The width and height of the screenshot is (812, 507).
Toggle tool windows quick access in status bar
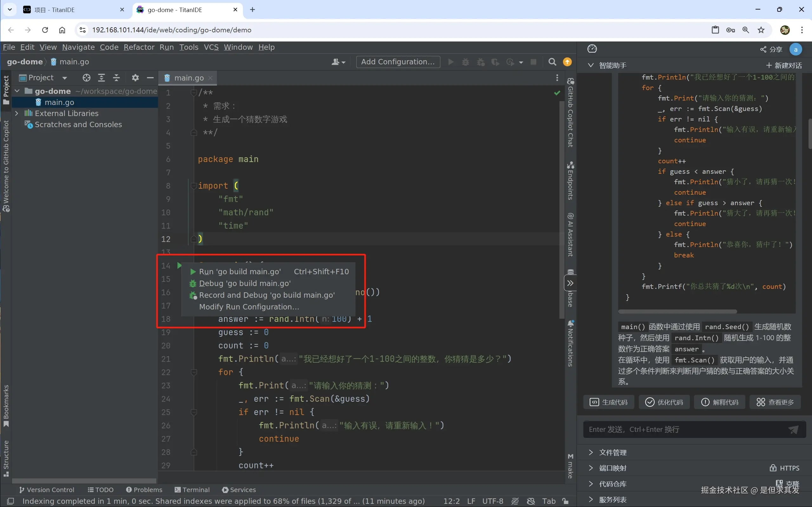[x=10, y=501]
